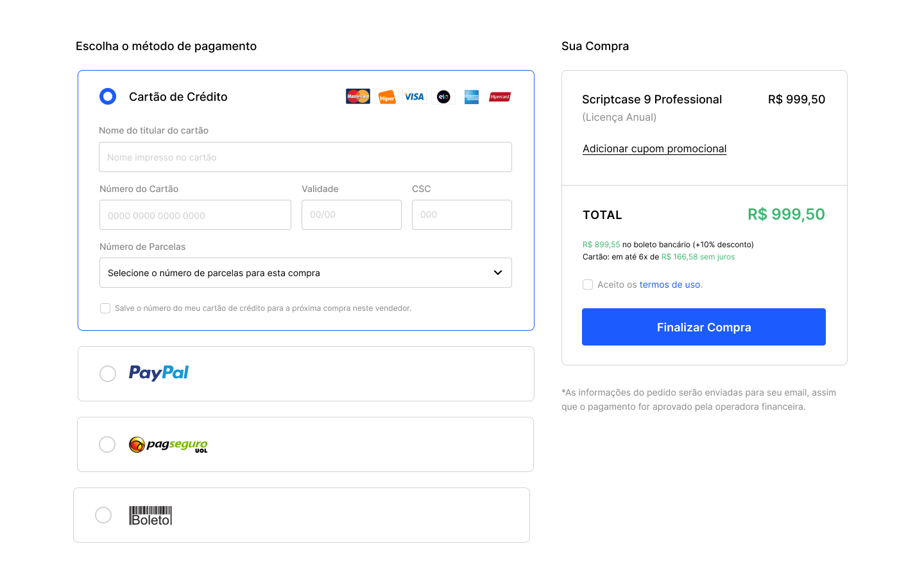The image size is (924, 578).
Task: Select the PayPal payment radio button
Action: 108,374
